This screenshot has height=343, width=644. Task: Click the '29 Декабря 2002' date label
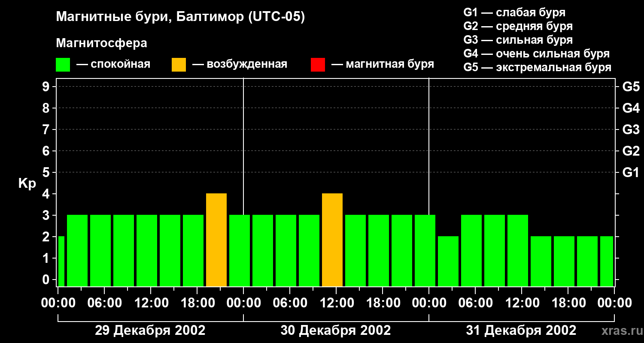pyautogui.click(x=150, y=331)
